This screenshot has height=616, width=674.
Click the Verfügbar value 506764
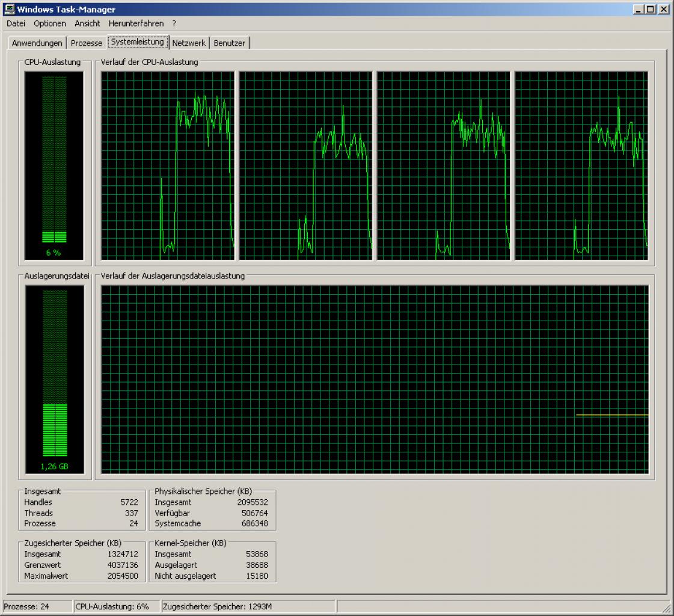point(254,513)
